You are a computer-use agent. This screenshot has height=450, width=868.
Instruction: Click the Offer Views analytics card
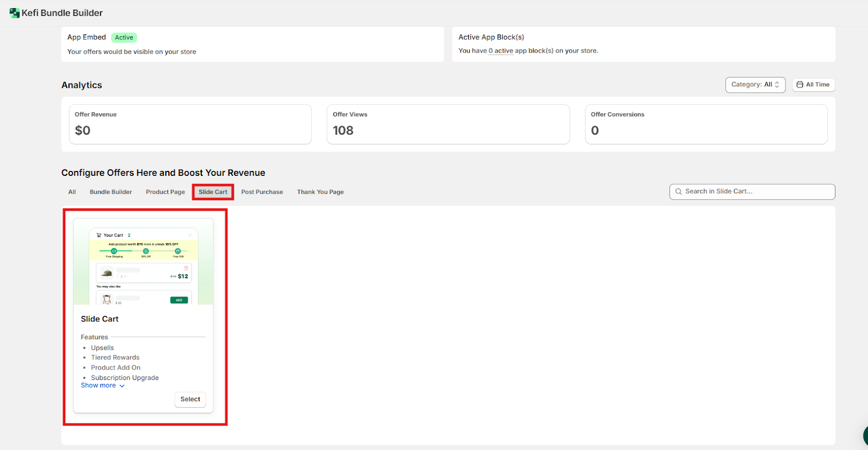tap(448, 124)
